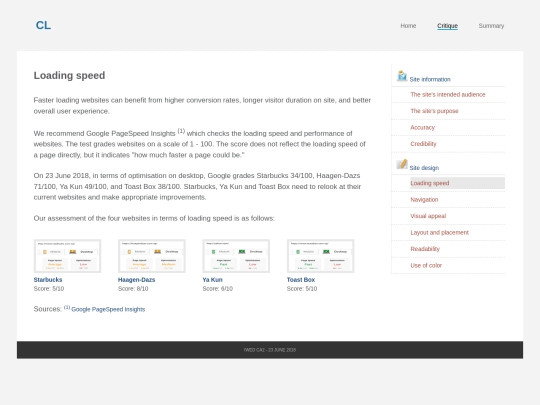Go to the Use of color page
The width and height of the screenshot is (540, 405).
pyautogui.click(x=426, y=266)
